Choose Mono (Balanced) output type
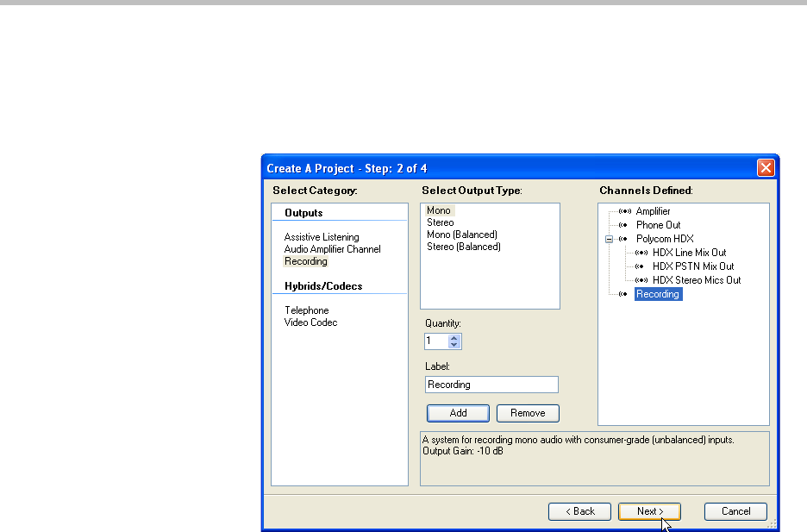807x532 pixels. coord(461,235)
